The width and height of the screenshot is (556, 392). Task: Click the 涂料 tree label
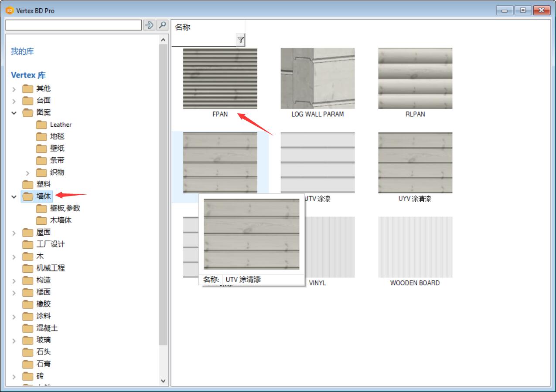click(x=44, y=316)
